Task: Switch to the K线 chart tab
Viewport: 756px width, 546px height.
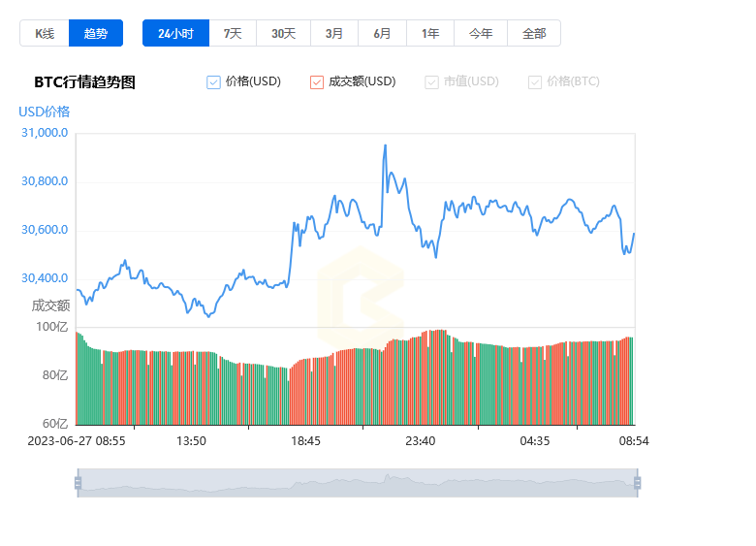Action: tap(45, 33)
